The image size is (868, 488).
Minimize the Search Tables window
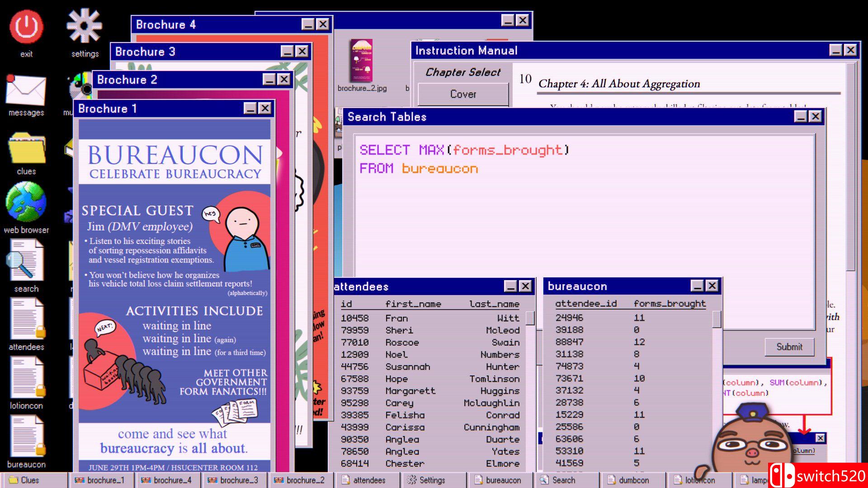click(x=801, y=117)
